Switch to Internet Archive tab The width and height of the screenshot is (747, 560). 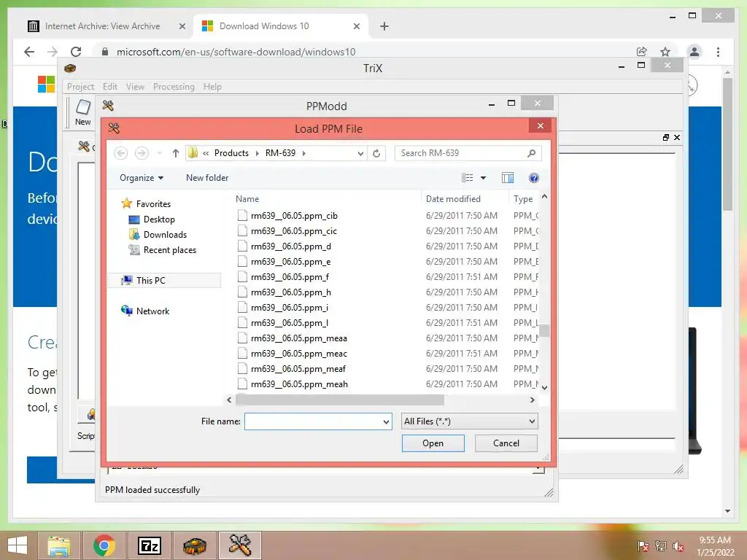(x=101, y=26)
